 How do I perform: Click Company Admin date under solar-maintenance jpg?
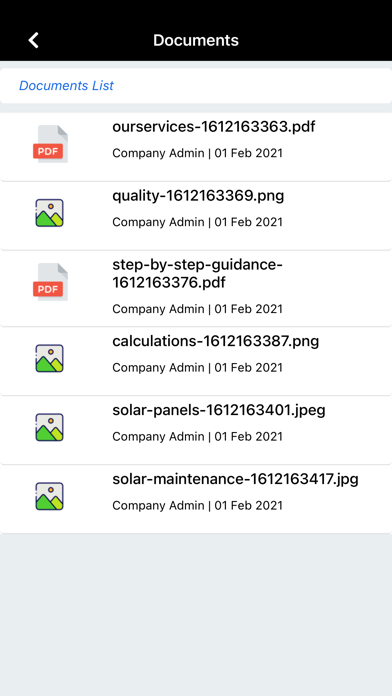coord(197,506)
